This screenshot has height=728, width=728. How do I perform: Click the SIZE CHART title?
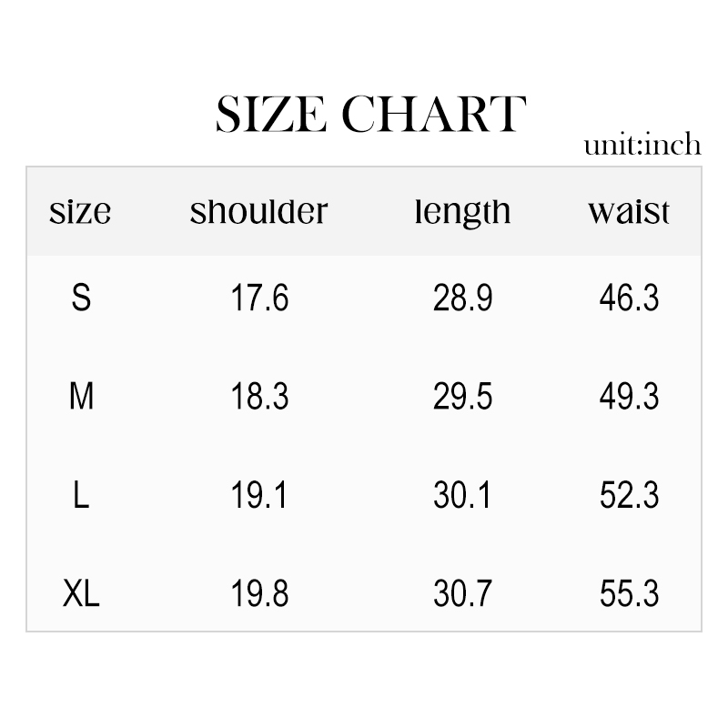pos(371,116)
